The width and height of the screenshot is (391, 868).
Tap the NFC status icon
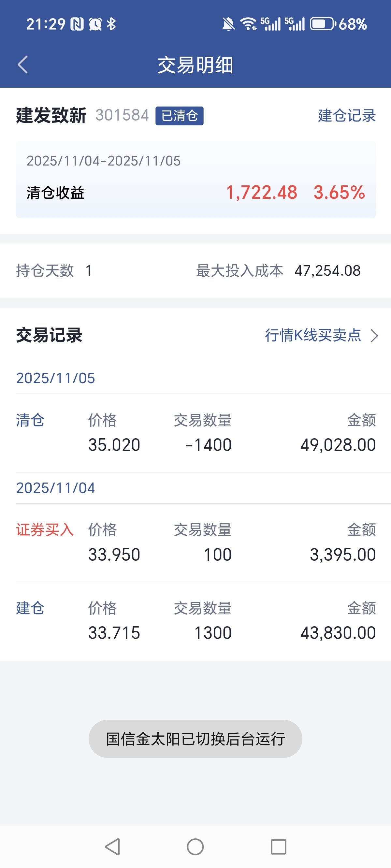[77, 24]
